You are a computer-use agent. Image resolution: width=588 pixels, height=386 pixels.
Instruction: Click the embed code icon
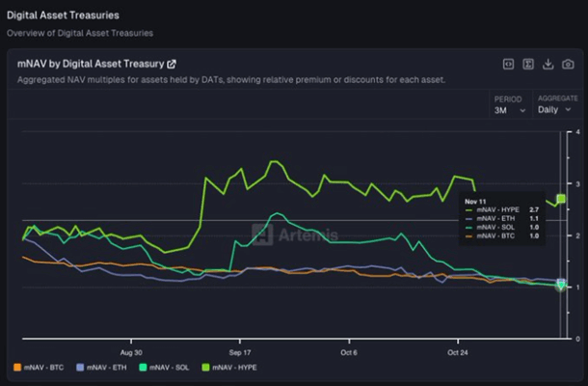(x=509, y=64)
